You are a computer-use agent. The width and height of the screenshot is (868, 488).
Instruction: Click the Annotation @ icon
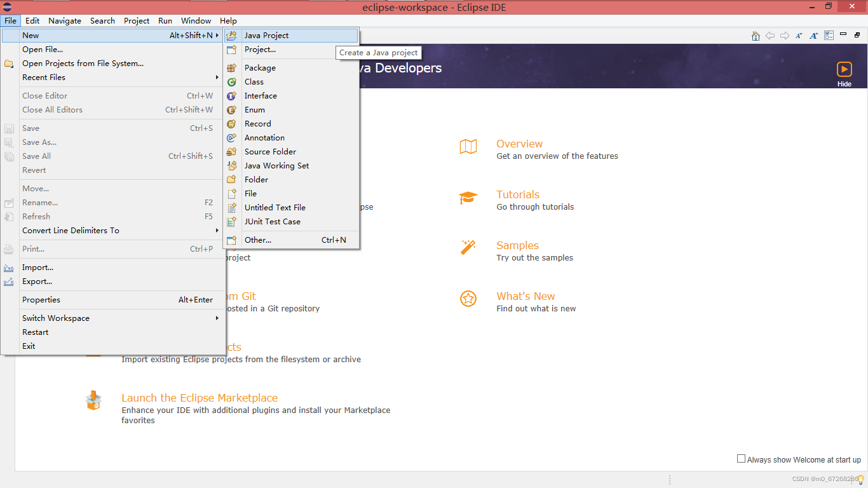[x=232, y=138]
